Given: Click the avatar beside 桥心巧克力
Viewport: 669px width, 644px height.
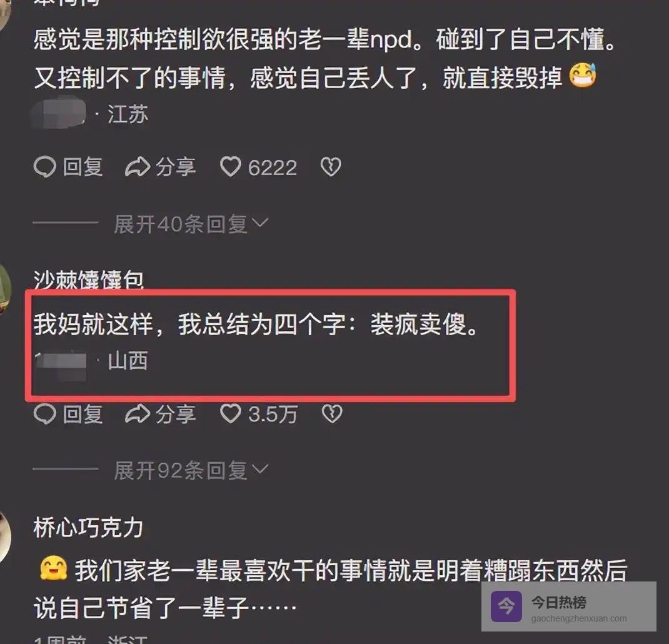Looking at the screenshot, I should coord(5,537).
